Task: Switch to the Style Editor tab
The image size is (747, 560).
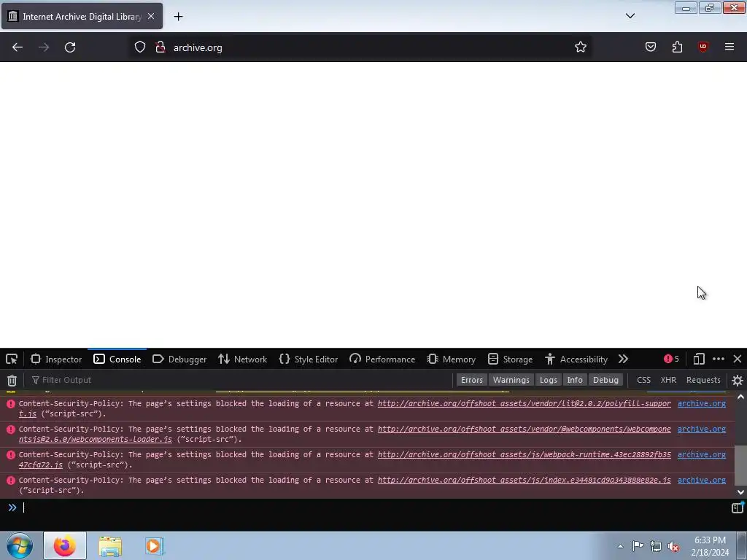Action: point(309,359)
